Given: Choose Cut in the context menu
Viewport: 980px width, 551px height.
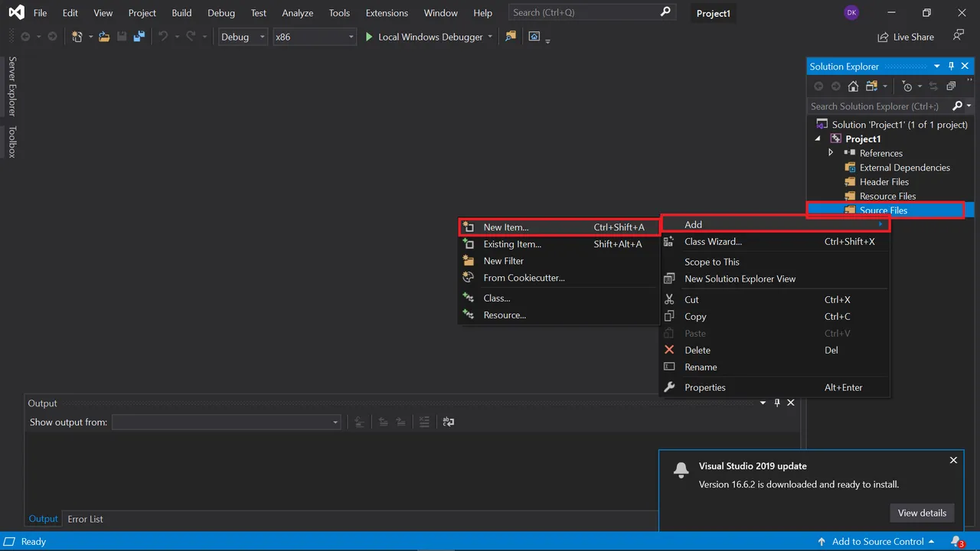Looking at the screenshot, I should [775, 300].
